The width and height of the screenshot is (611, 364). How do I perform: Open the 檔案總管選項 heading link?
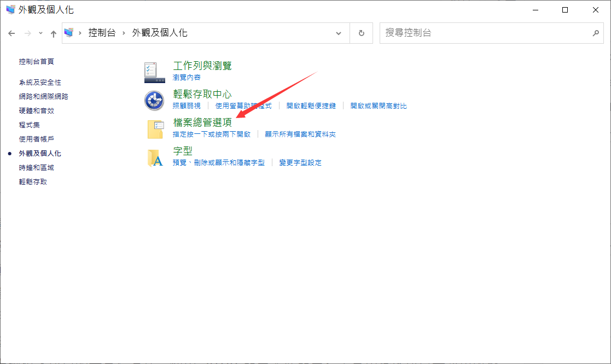(x=202, y=122)
